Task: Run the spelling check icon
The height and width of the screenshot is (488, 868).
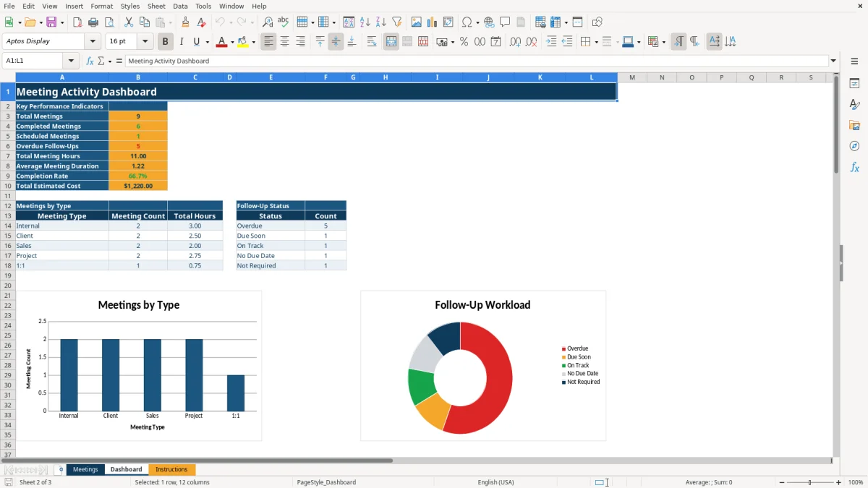Action: click(283, 22)
